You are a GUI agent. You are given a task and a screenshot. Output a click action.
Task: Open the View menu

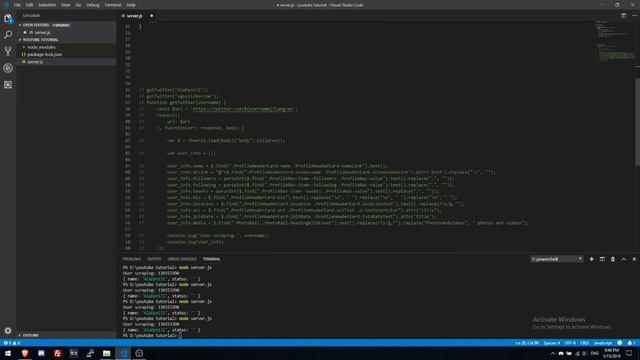pos(66,5)
